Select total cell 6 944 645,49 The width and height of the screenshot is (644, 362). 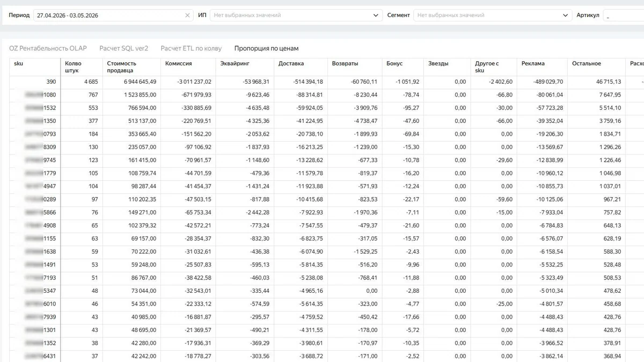[140, 82]
